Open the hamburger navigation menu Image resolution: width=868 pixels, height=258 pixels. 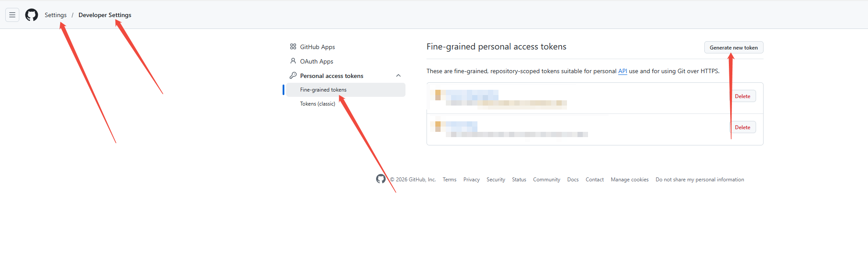[x=12, y=15]
